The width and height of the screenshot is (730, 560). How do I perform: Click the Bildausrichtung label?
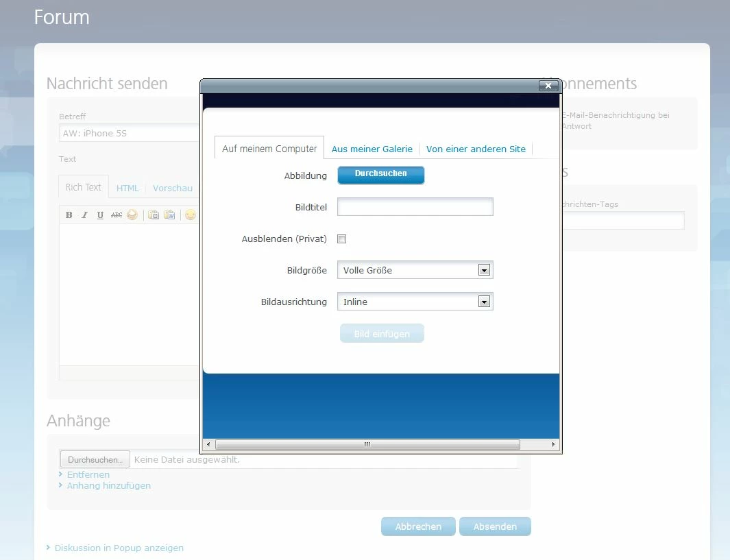click(294, 302)
